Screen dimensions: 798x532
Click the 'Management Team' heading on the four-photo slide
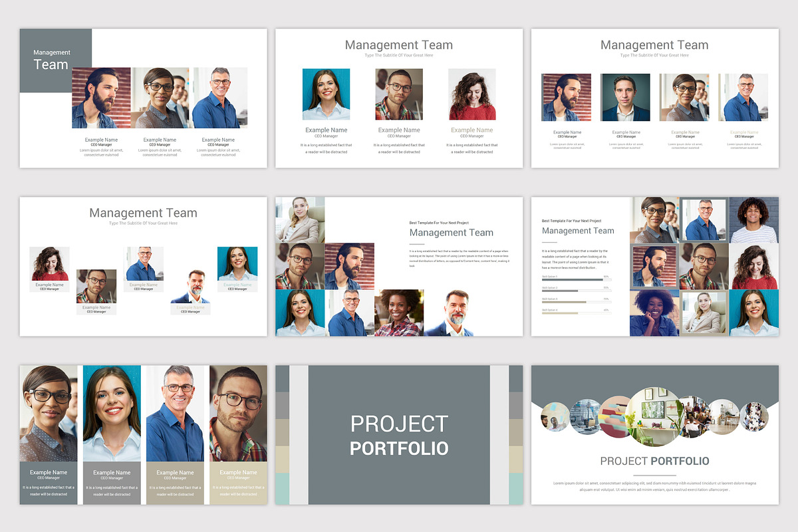pyautogui.click(x=654, y=45)
